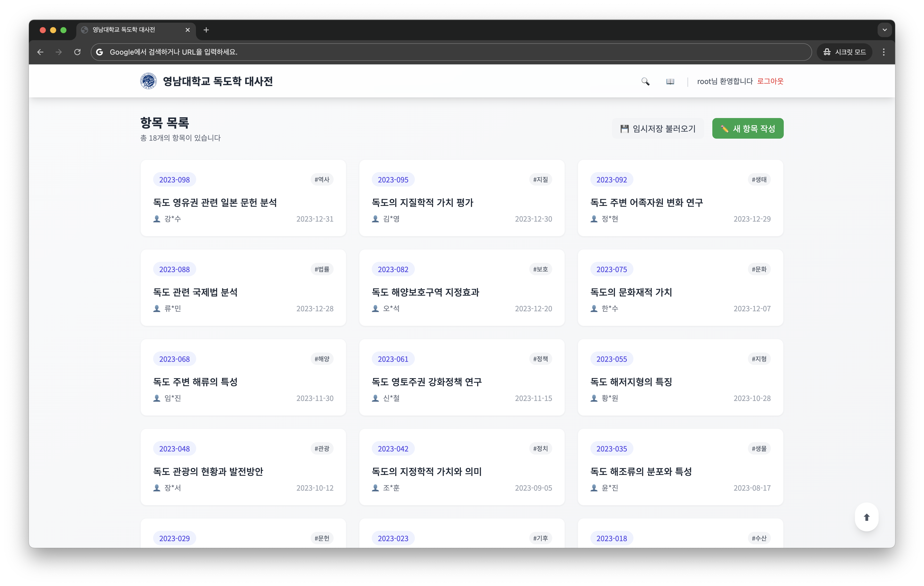Click the author icon beside 정*현
Viewport: 924px width, 586px height.
[x=594, y=219]
